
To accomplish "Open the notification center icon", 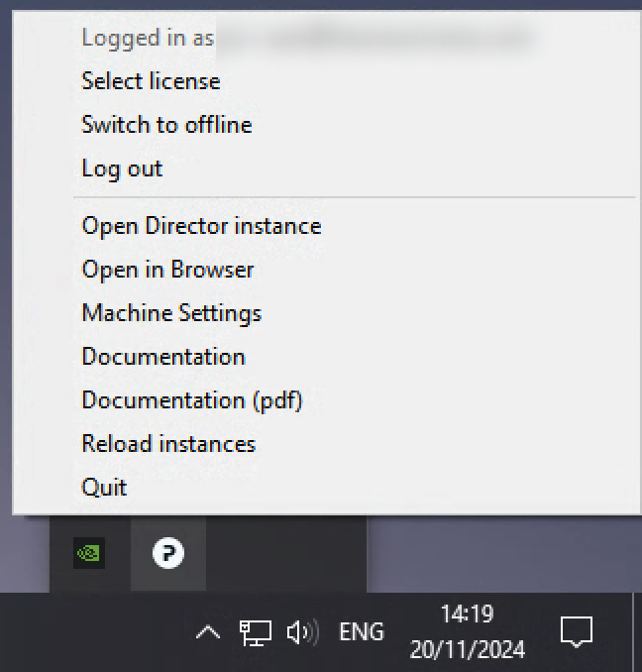I will pos(577,632).
